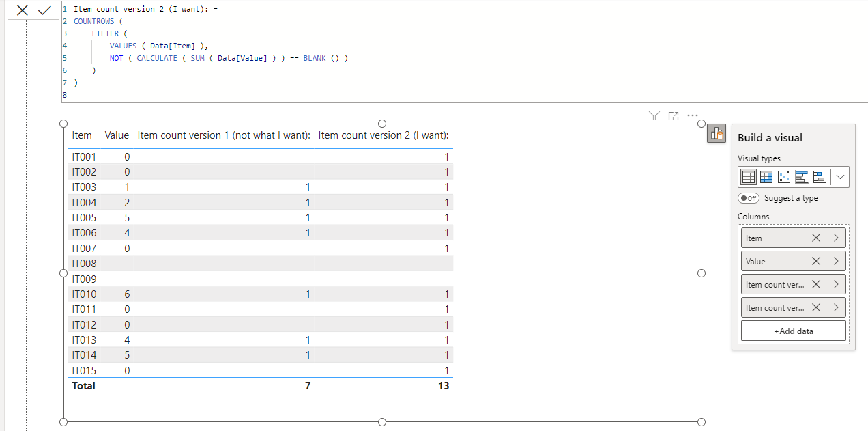Click the measure name in formula line 1

(x=142, y=9)
